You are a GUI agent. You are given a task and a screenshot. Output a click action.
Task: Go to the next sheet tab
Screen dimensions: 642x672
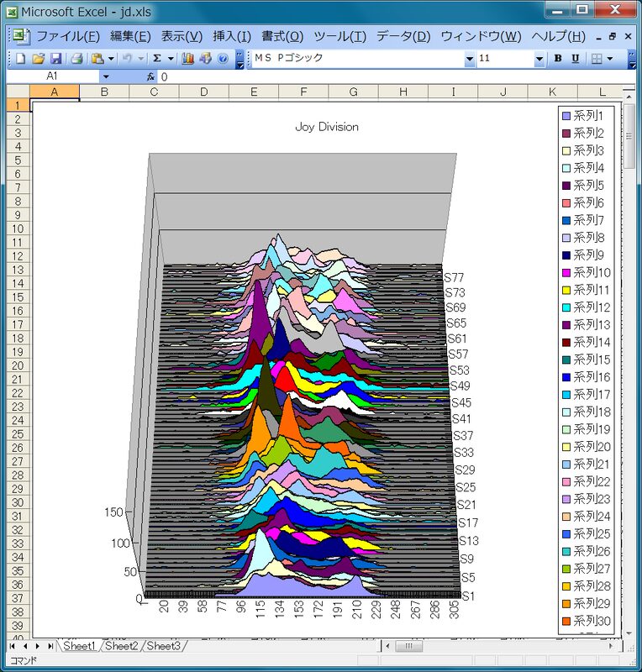coord(38,646)
